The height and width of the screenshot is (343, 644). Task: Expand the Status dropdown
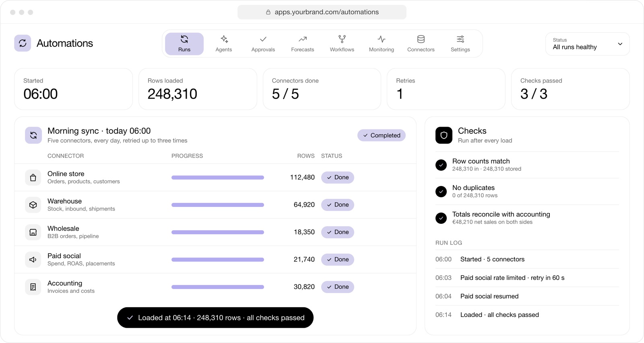(x=588, y=44)
